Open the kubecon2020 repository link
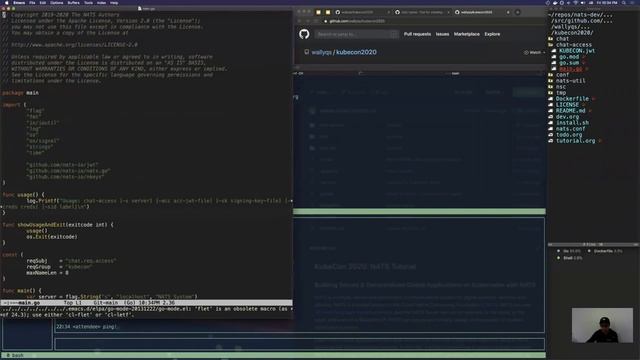The width and height of the screenshot is (640, 360). pyautogui.click(x=356, y=52)
